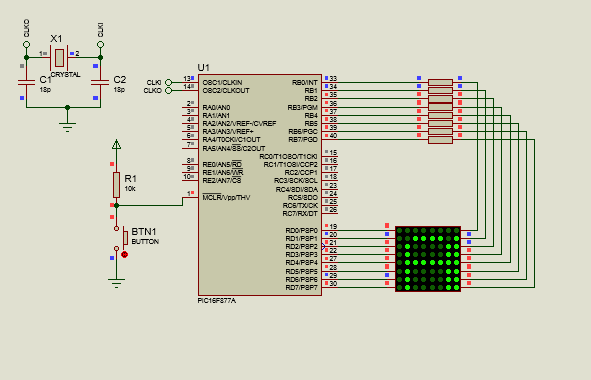The height and width of the screenshot is (380, 591).
Task: Toggle the red actuator dot on BTN1
Action: click(125, 255)
